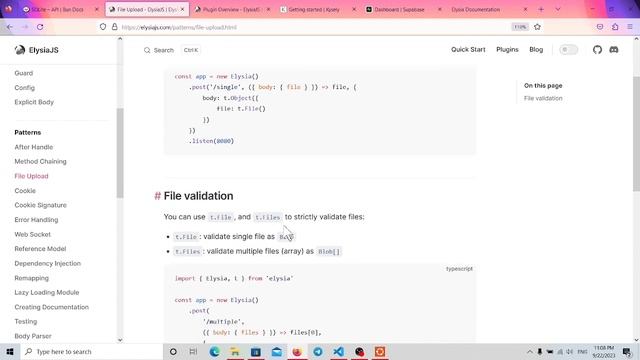Open Method Chaining sidebar page
The height and width of the screenshot is (360, 640).
(x=40, y=162)
